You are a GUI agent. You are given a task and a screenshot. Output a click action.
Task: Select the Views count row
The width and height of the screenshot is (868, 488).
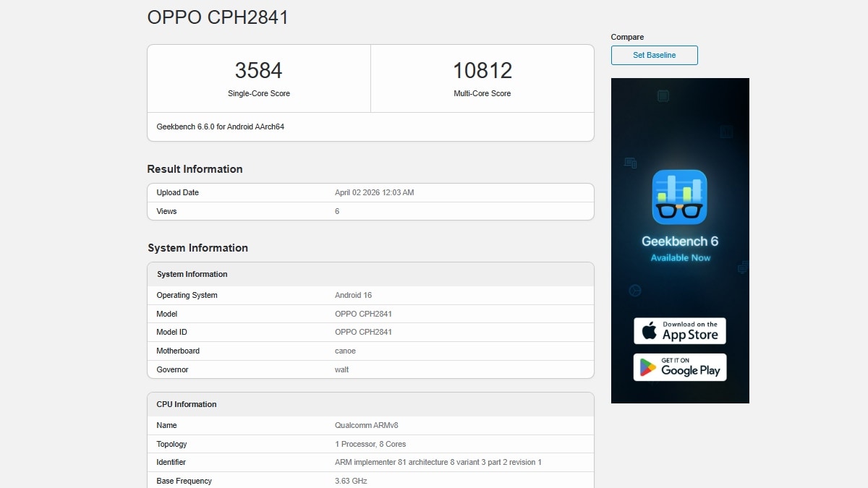(x=370, y=211)
